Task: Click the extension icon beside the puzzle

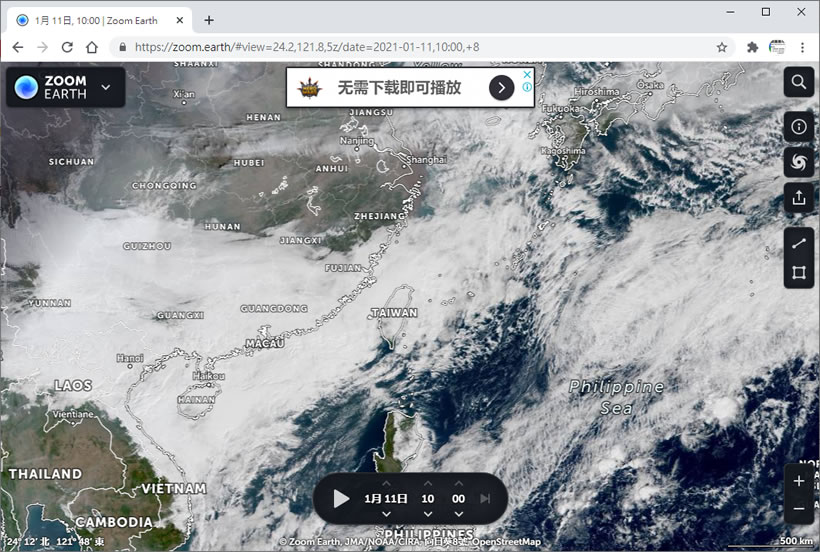Action: (777, 47)
